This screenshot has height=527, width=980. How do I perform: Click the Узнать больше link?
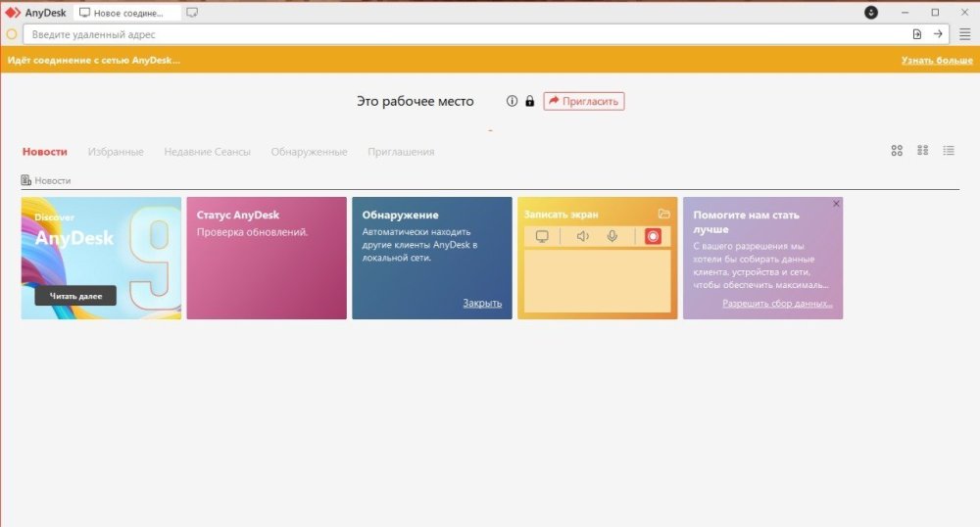[936, 60]
